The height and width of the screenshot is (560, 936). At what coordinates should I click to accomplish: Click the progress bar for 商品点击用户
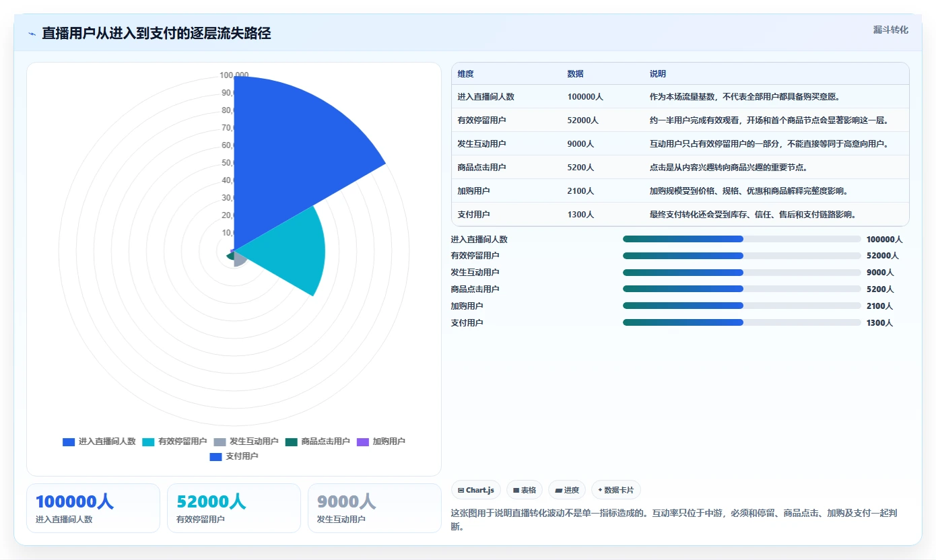[x=741, y=289]
